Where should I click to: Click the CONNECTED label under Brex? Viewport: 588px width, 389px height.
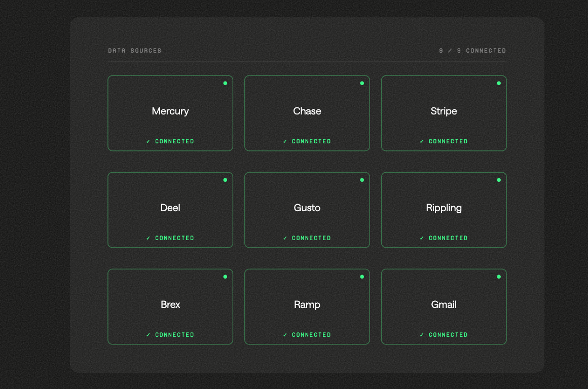175,335
